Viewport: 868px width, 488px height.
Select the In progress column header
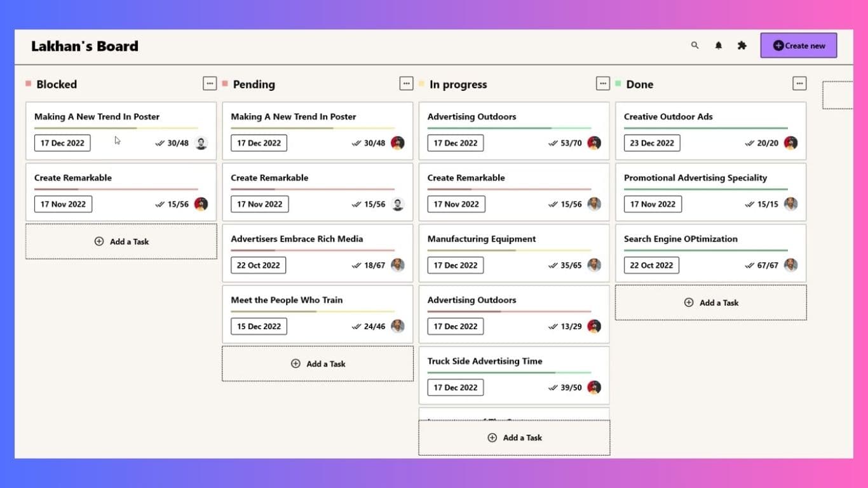click(x=459, y=84)
